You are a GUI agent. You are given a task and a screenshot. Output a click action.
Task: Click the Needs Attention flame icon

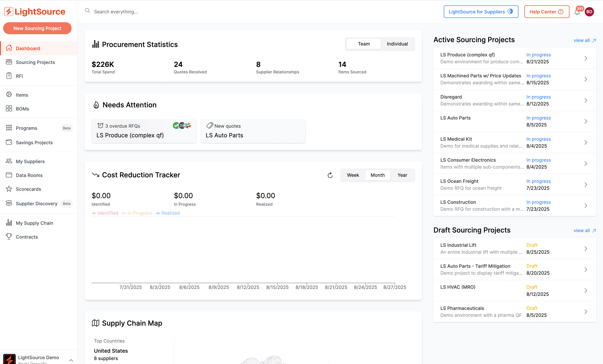click(96, 105)
